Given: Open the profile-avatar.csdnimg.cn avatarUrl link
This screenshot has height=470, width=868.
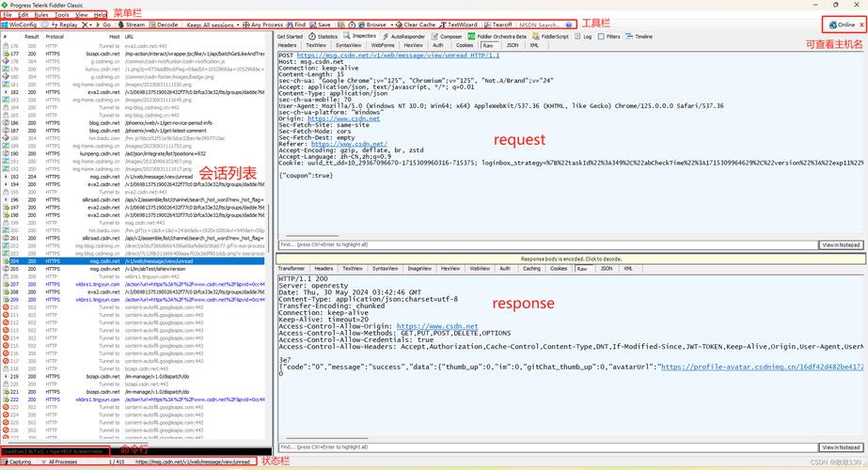Looking at the screenshot, I should pyautogui.click(x=763, y=367).
